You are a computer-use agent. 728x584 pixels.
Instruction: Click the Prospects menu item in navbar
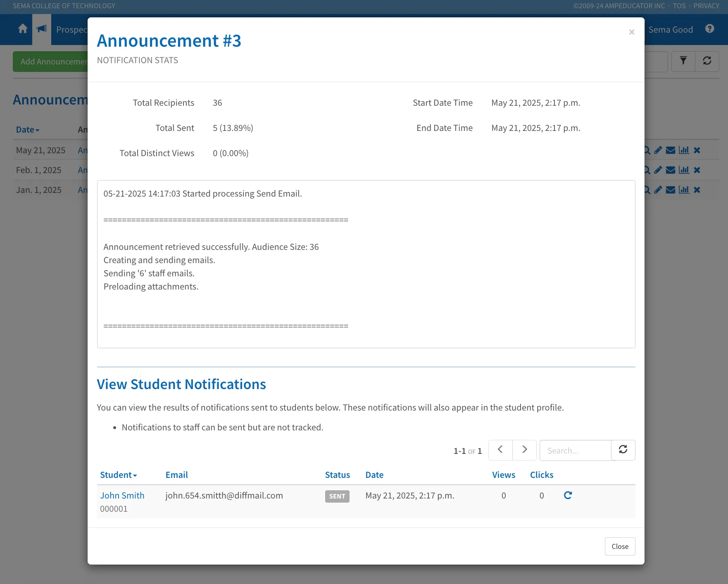click(x=72, y=30)
